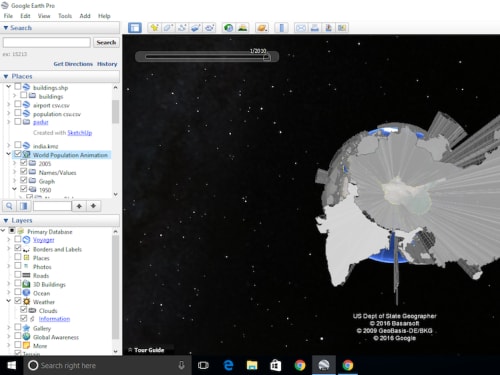This screenshot has height=375, width=500.
Task: Click the Search button
Action: point(106,42)
